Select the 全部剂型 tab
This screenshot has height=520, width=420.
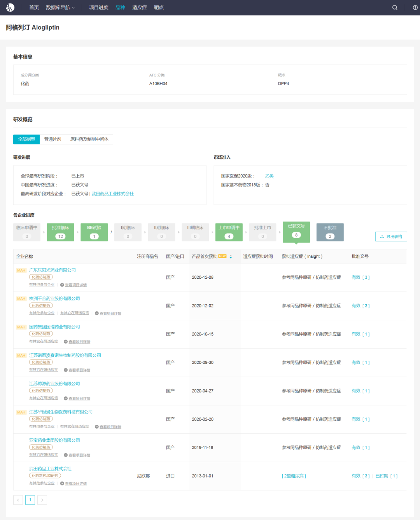[x=26, y=139]
